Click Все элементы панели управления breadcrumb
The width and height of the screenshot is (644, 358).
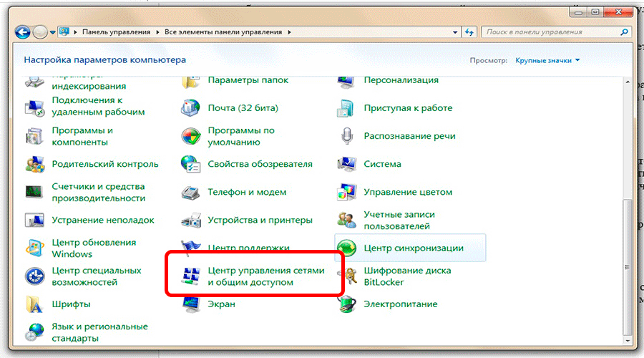(223, 32)
